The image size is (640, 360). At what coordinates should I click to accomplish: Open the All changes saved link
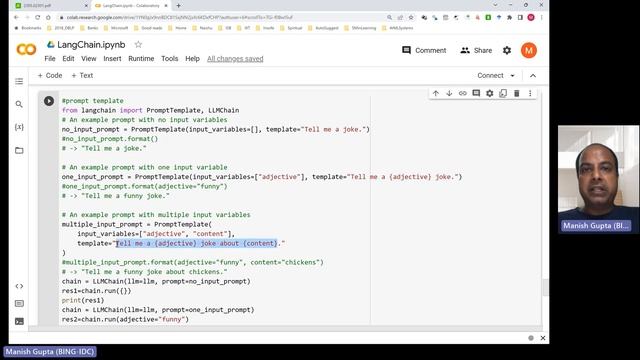point(235,59)
